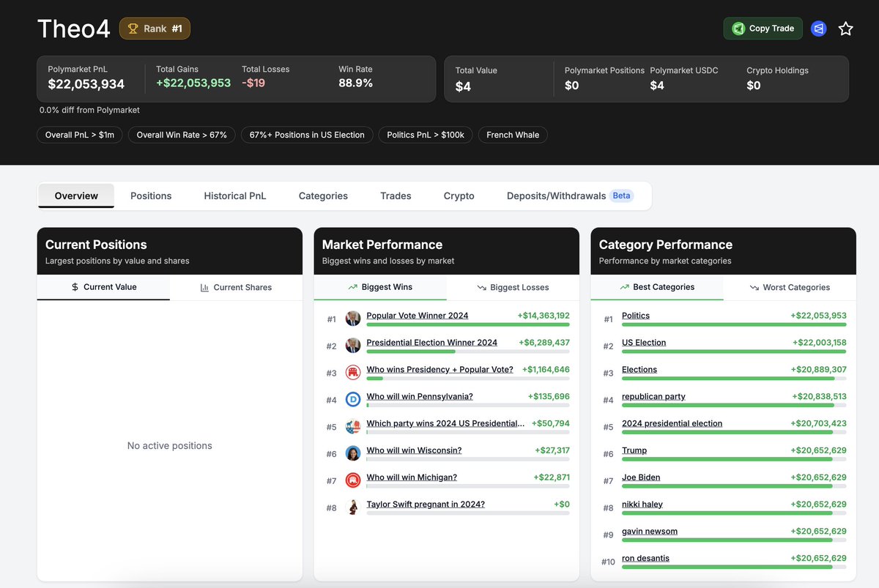Screen dimensions: 879x588
Task: Open the Categories tab
Action: (x=323, y=196)
